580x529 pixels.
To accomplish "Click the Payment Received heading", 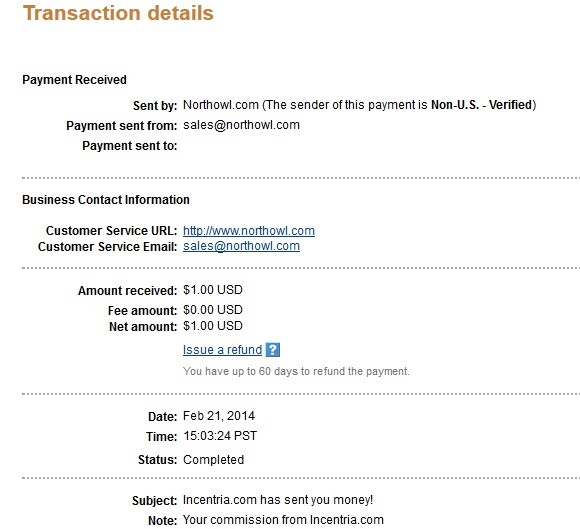I will pos(74,80).
